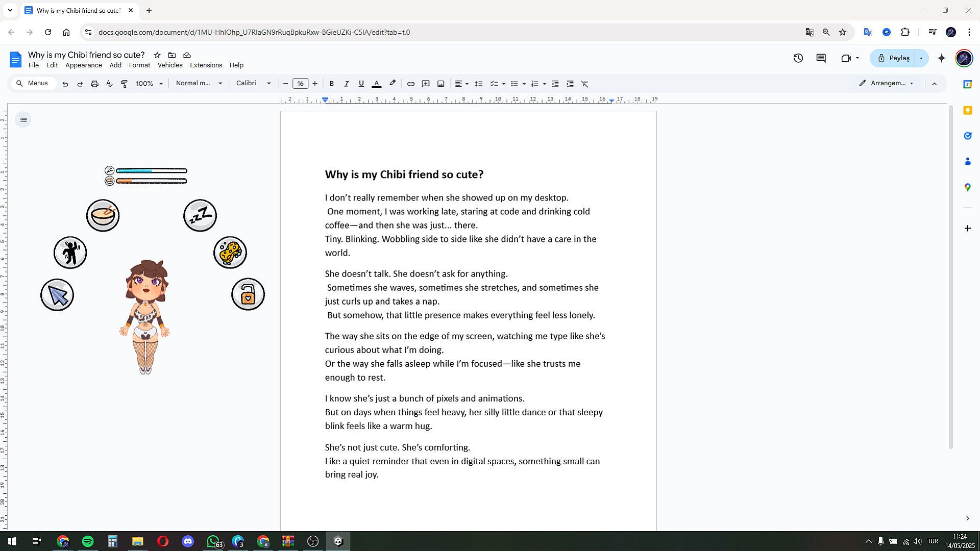The height and width of the screenshot is (551, 980).
Task: Click the chibi cursor follow icon
Action: pyautogui.click(x=57, y=295)
